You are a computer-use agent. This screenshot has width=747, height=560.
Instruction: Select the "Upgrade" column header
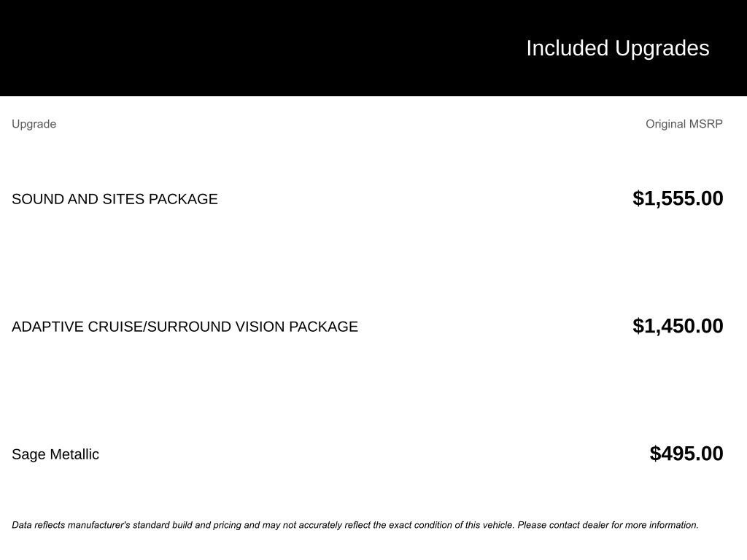[x=34, y=124]
